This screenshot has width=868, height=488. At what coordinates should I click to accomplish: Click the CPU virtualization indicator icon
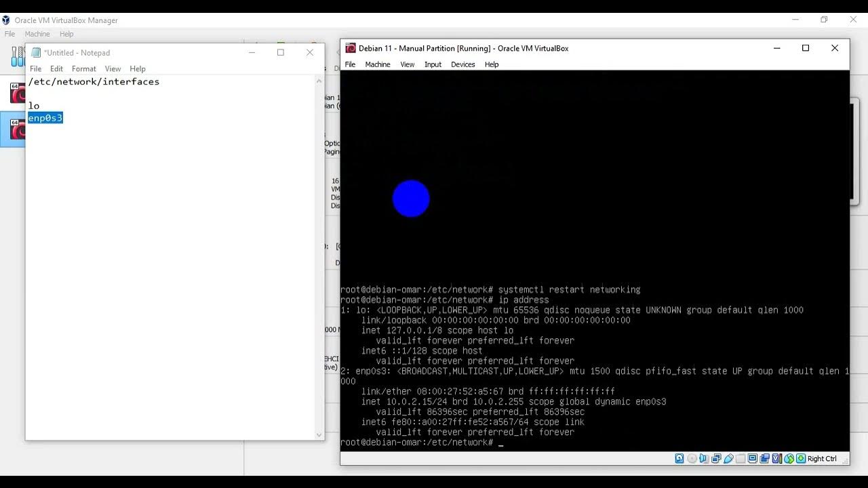(x=777, y=459)
